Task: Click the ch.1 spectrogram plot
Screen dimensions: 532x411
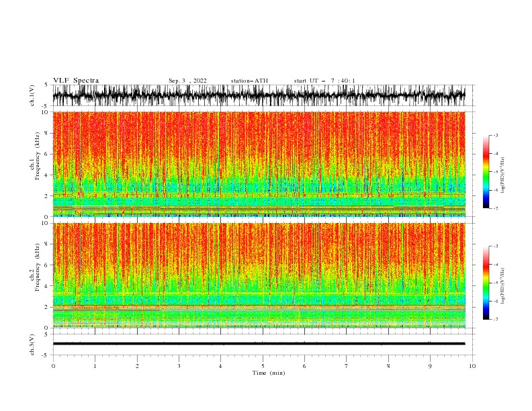Action: pos(259,164)
